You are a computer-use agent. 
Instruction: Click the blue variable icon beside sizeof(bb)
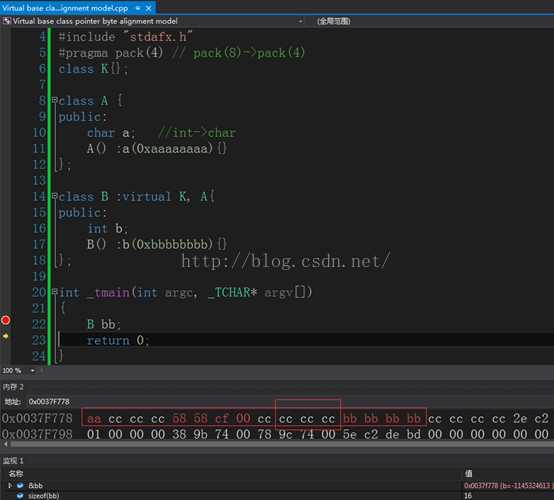pyautogui.click(x=20, y=496)
